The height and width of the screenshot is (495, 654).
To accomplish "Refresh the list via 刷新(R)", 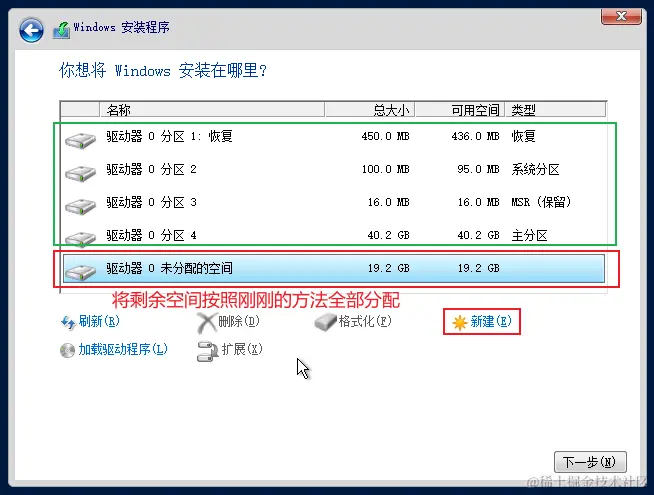I will (99, 321).
